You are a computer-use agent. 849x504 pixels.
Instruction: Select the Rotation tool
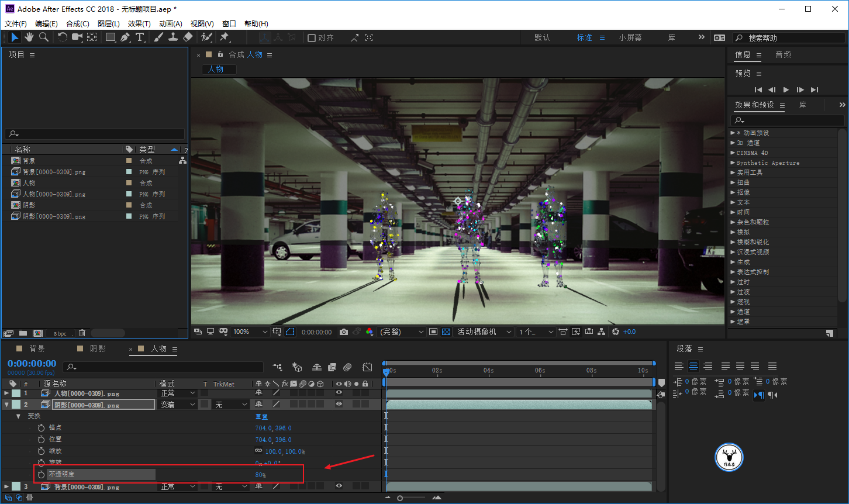tap(63, 37)
